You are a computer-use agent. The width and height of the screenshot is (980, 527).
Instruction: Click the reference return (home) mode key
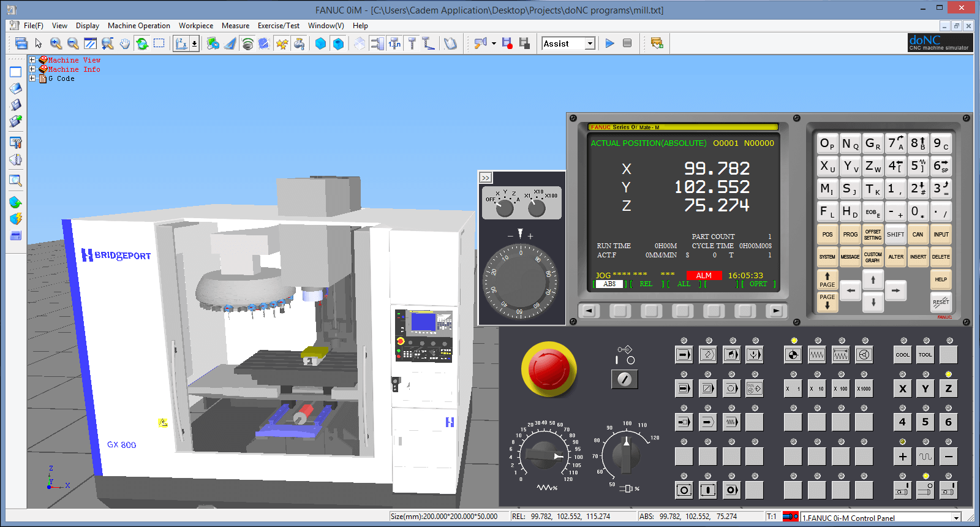click(793, 354)
